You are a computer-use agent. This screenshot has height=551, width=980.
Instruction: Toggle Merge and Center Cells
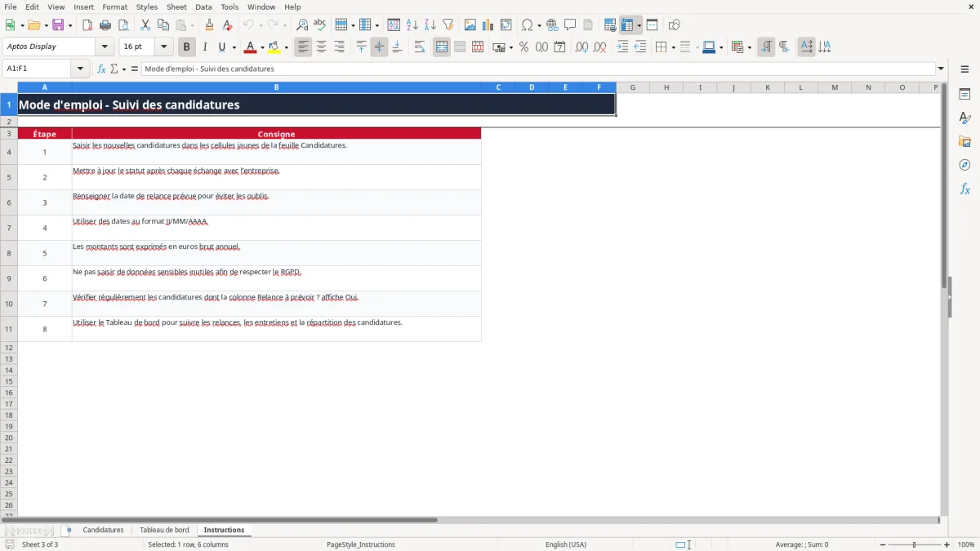(442, 47)
